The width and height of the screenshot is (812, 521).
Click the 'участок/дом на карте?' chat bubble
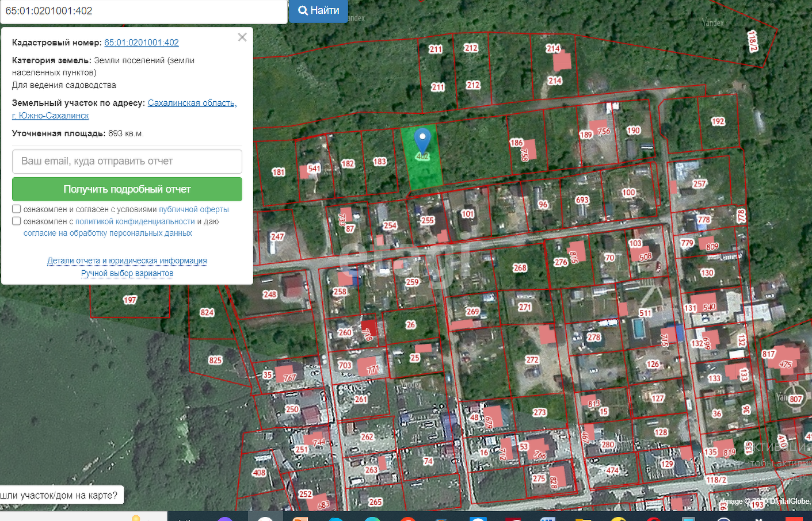[x=60, y=495]
